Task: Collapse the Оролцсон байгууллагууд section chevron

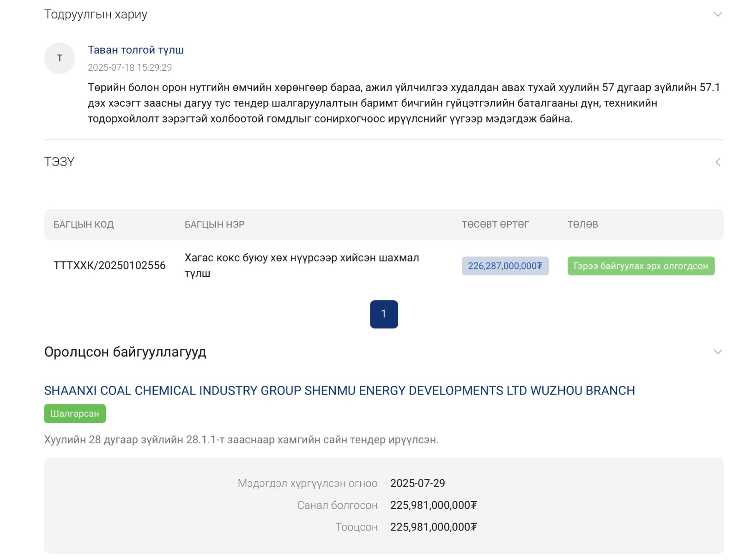Action: 717,352
